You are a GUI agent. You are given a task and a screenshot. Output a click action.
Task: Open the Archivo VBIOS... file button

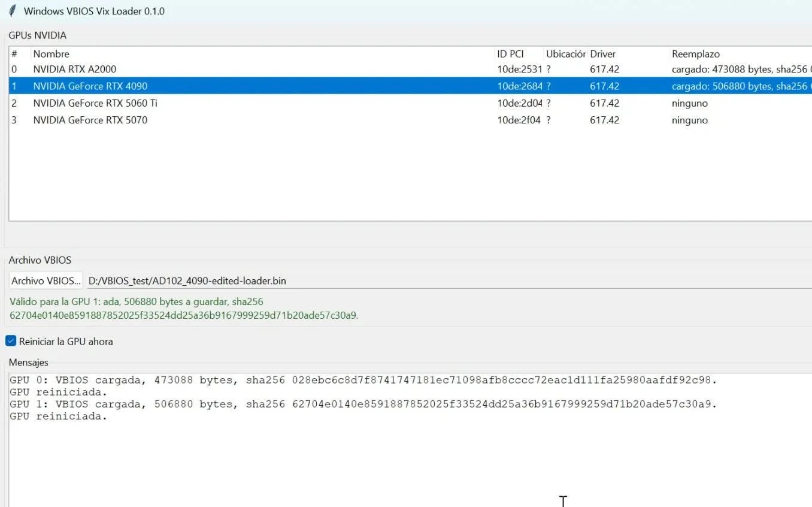[x=46, y=280]
